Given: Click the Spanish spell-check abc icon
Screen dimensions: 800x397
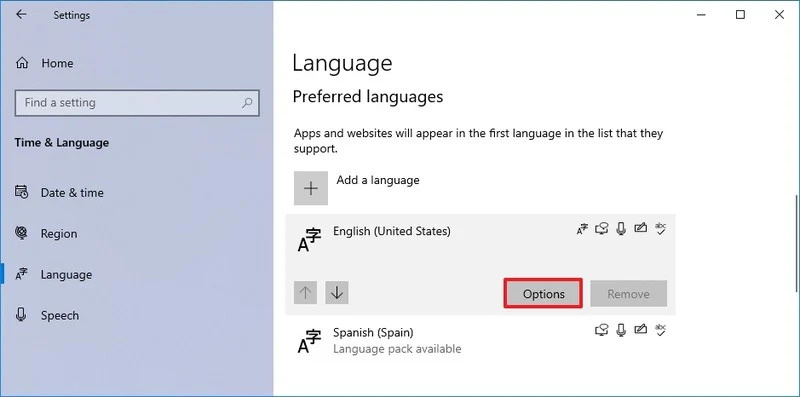Looking at the screenshot, I should (661, 330).
